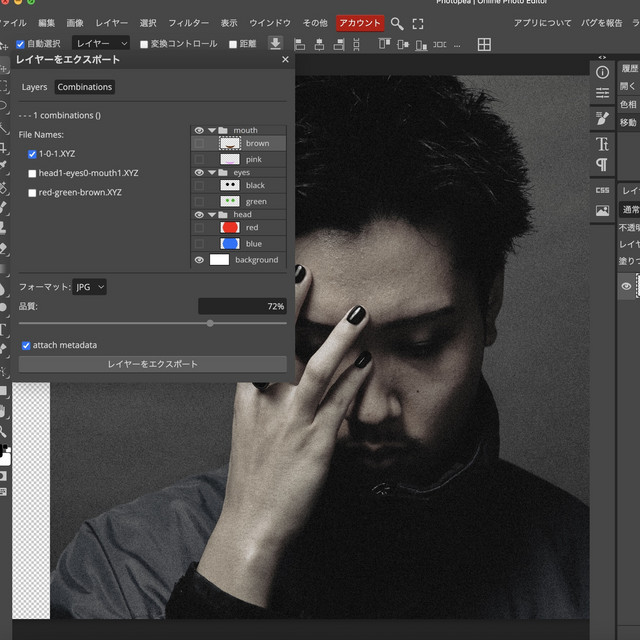Image resolution: width=640 pixels, height=640 pixels.
Task: Open the CSS panel icon
Action: [602, 190]
